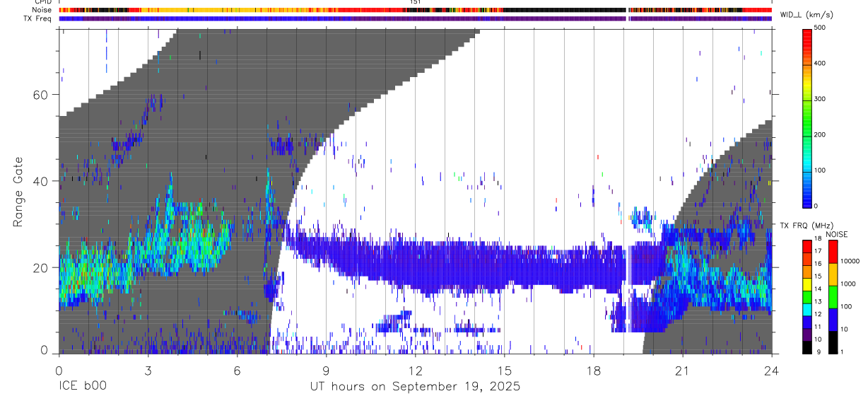This screenshot has width=868, height=401.
Task: Click the black segment of NOISE color bar
Action: coord(833,341)
